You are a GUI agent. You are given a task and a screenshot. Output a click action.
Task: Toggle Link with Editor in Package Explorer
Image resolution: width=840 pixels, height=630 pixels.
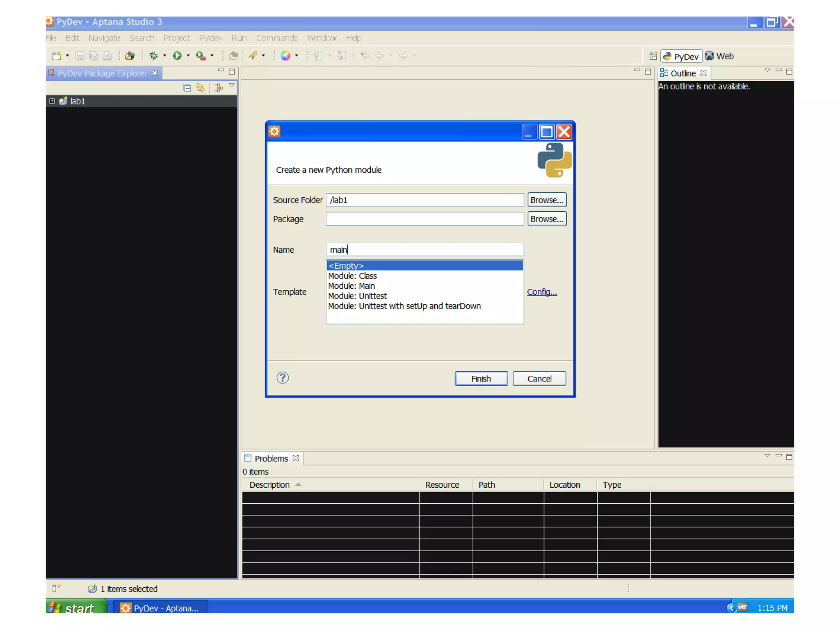pyautogui.click(x=201, y=88)
